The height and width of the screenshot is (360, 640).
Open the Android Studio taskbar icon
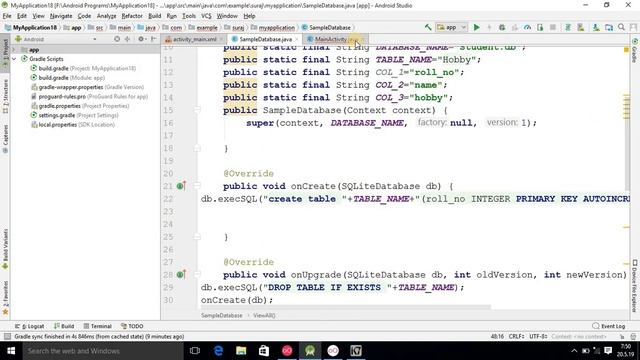[x=310, y=351]
